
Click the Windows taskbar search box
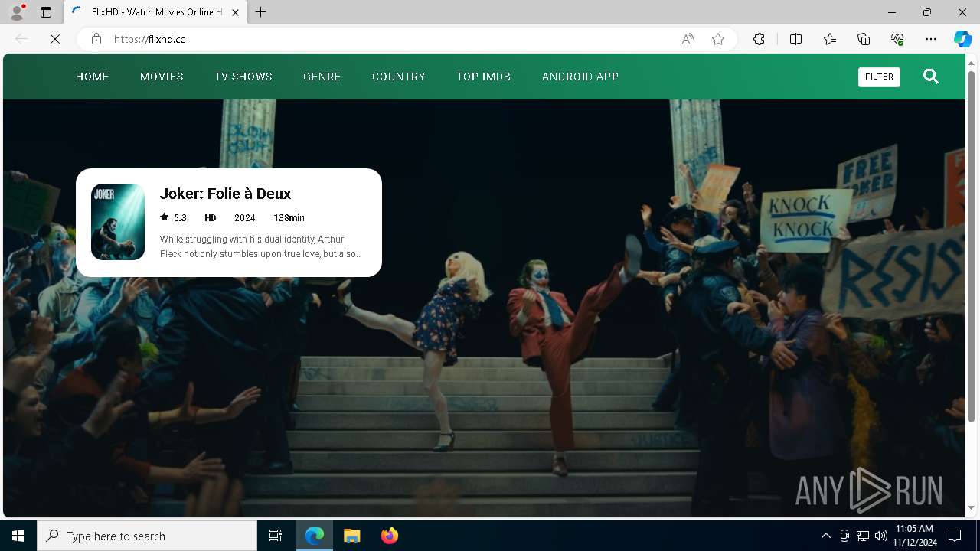[x=147, y=536]
